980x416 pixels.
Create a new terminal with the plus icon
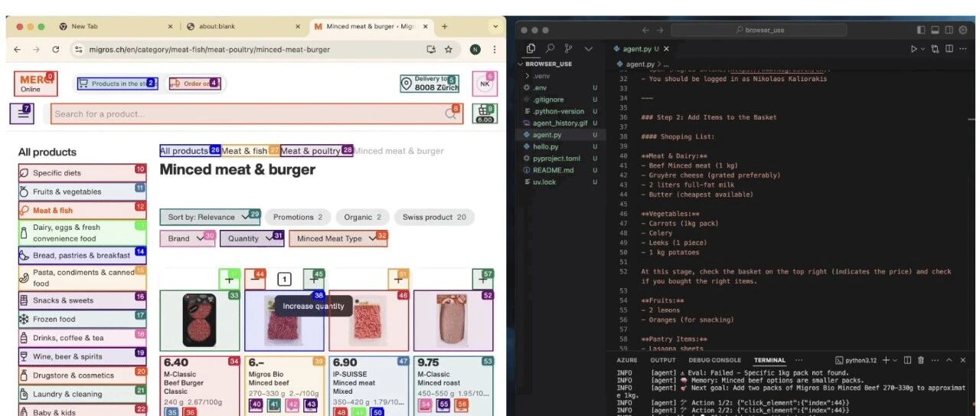tap(886, 360)
